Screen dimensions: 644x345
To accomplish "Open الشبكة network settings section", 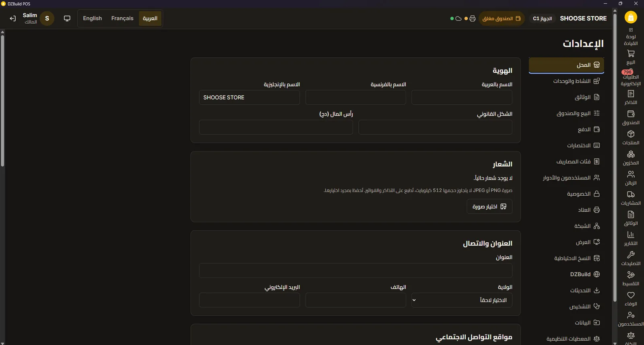I will pos(566,226).
